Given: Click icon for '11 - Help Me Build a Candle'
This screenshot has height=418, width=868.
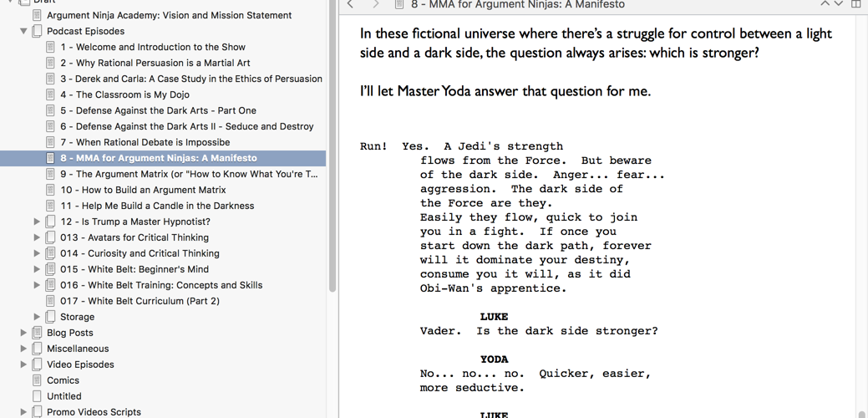Looking at the screenshot, I should coord(51,206).
